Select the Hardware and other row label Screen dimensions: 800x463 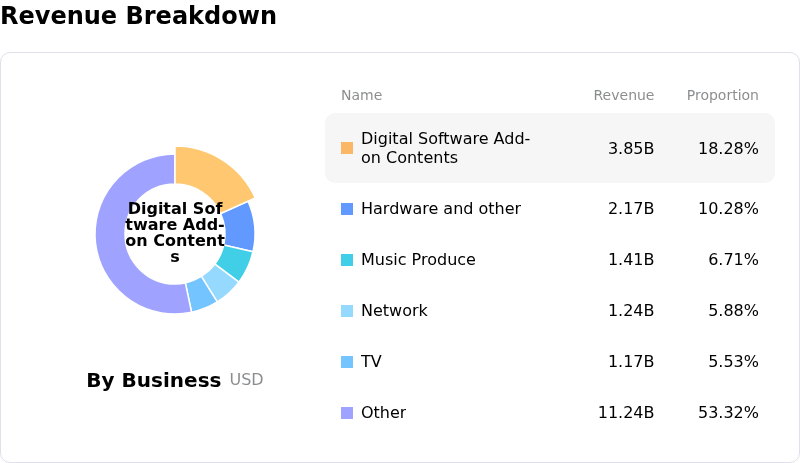click(440, 209)
